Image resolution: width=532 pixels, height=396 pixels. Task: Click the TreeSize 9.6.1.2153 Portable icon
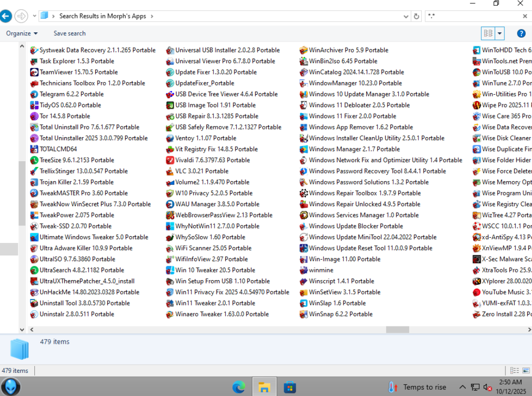[34, 160]
